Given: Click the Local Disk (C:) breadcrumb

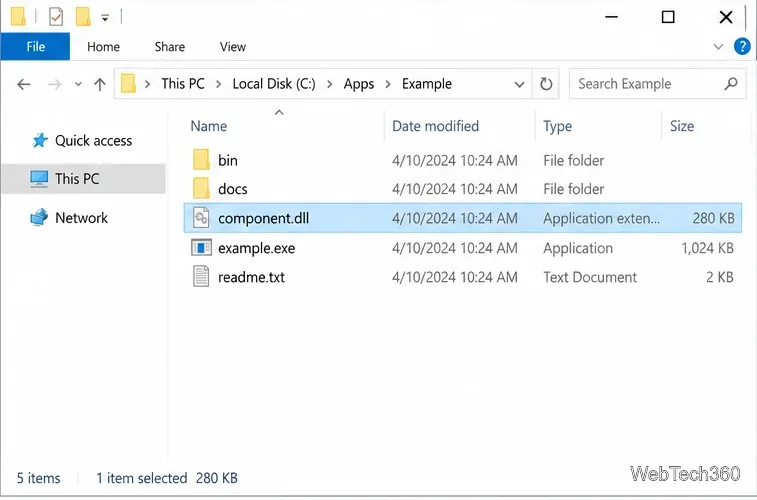Looking at the screenshot, I should point(274,83).
